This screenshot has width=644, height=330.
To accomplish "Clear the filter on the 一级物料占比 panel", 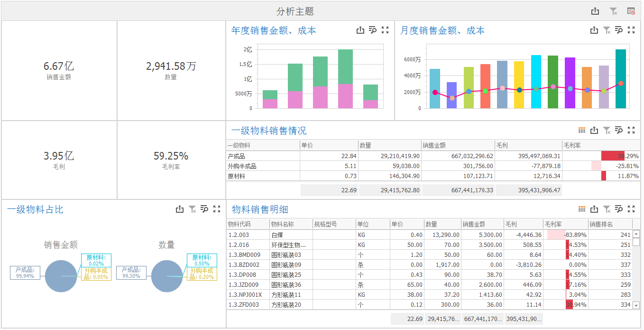I will click(192, 209).
